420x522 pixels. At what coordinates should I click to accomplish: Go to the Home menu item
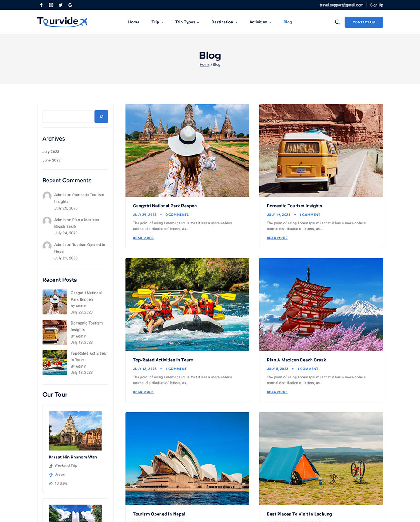(x=134, y=22)
